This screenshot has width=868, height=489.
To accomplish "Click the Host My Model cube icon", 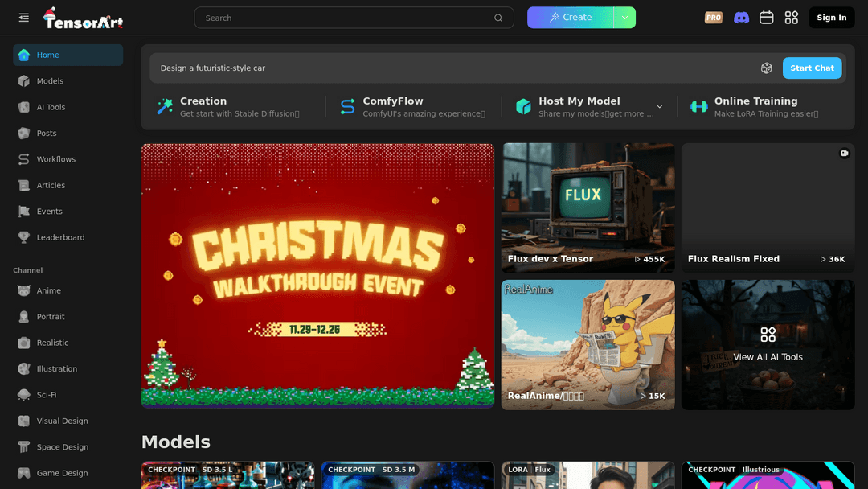I will [x=523, y=106].
